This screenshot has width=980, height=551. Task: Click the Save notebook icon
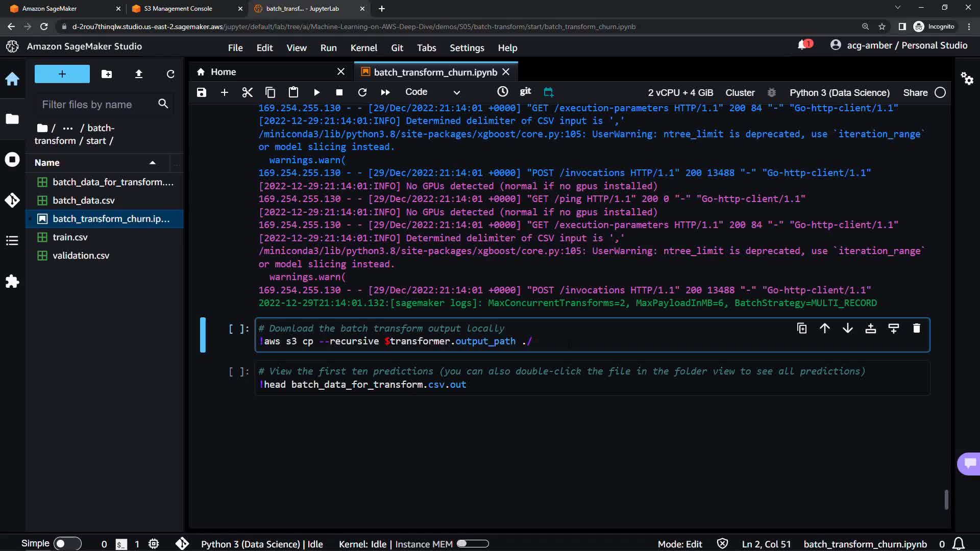pyautogui.click(x=202, y=92)
